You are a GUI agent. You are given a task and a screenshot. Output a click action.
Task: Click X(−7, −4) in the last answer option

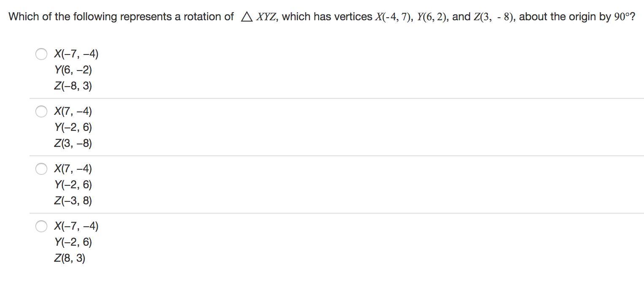pyautogui.click(x=76, y=226)
